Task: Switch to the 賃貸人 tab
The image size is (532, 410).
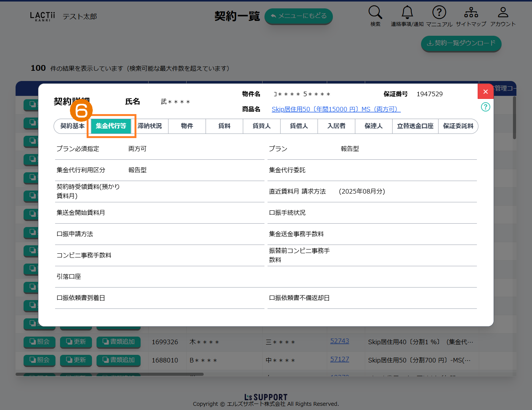Action: [x=261, y=126]
